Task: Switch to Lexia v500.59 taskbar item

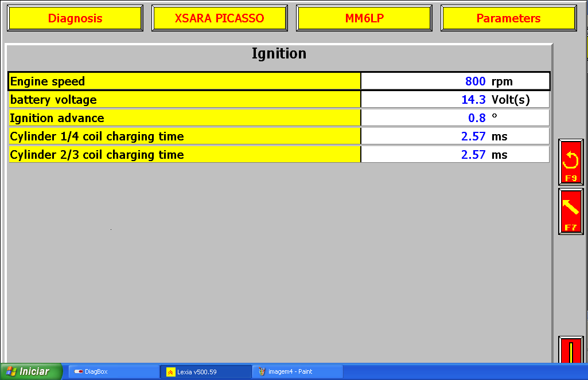Action: click(205, 371)
